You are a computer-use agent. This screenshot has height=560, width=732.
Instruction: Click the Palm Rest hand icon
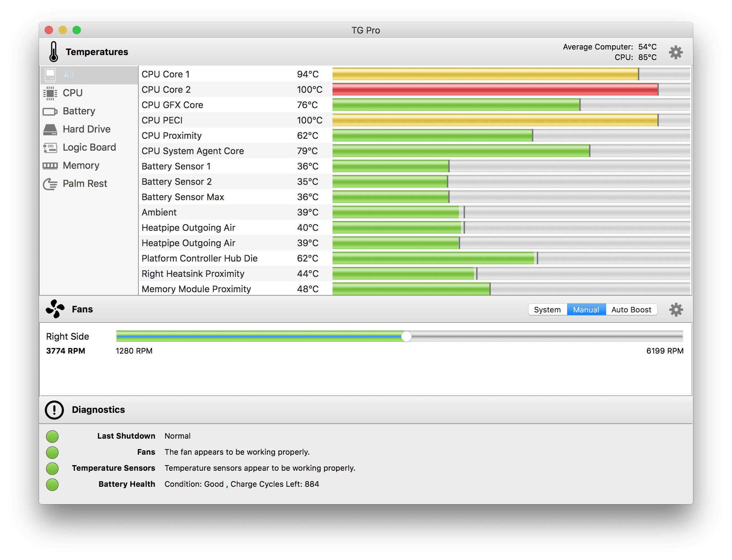tap(50, 184)
